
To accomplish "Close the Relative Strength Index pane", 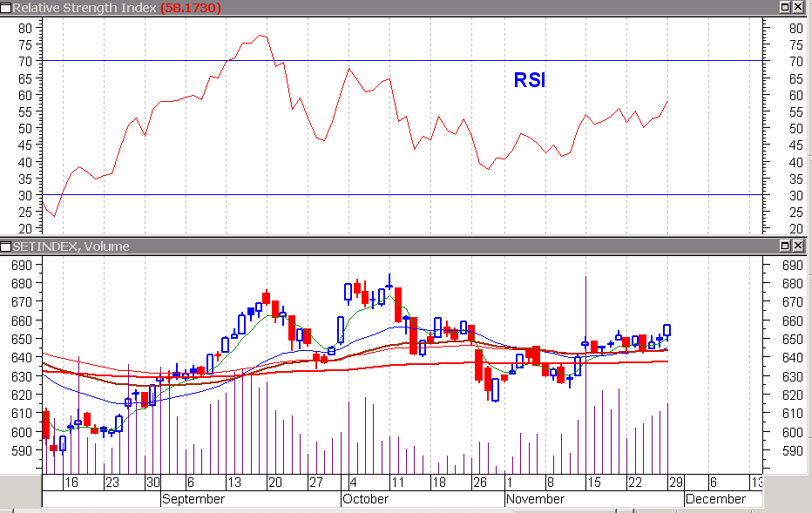I will tap(798, 7).
